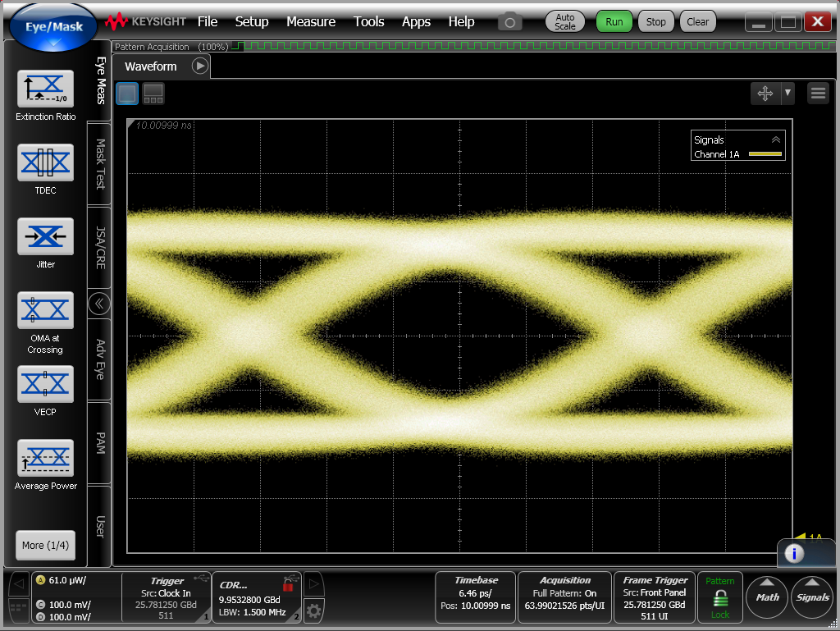
Task: Stop the acquisition
Action: coord(655,21)
